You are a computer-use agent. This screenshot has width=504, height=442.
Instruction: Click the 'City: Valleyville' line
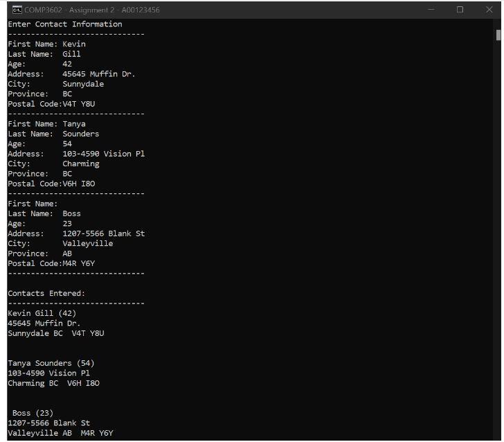tap(60, 244)
